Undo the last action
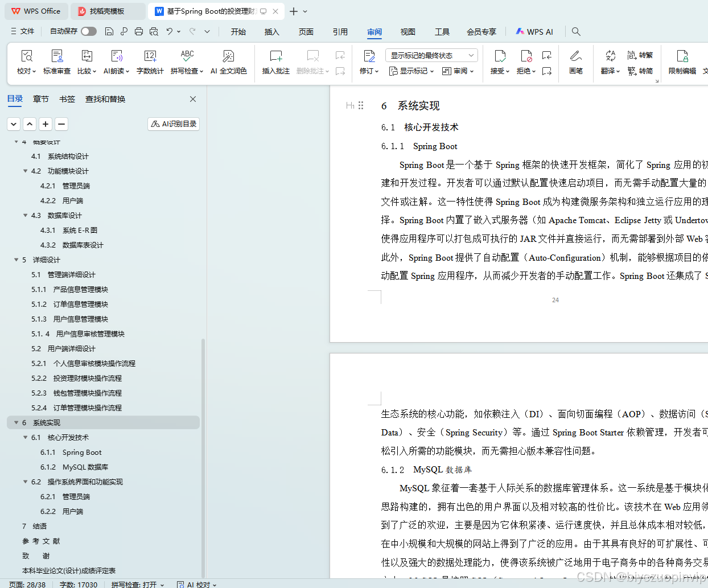708x588 pixels. click(170, 31)
